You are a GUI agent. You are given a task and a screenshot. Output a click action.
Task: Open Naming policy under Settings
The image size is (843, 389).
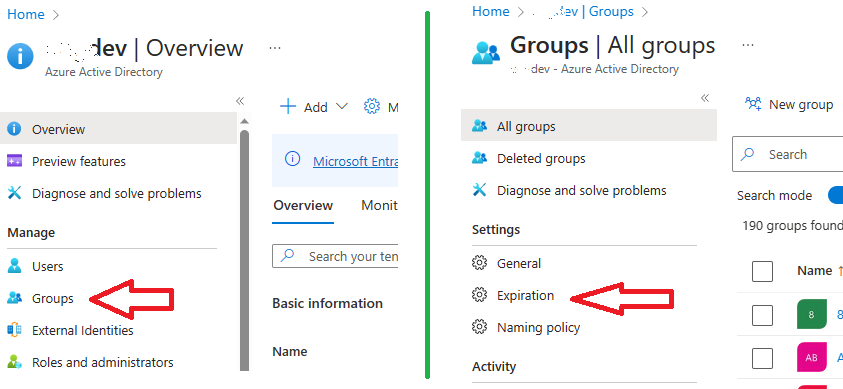(539, 328)
